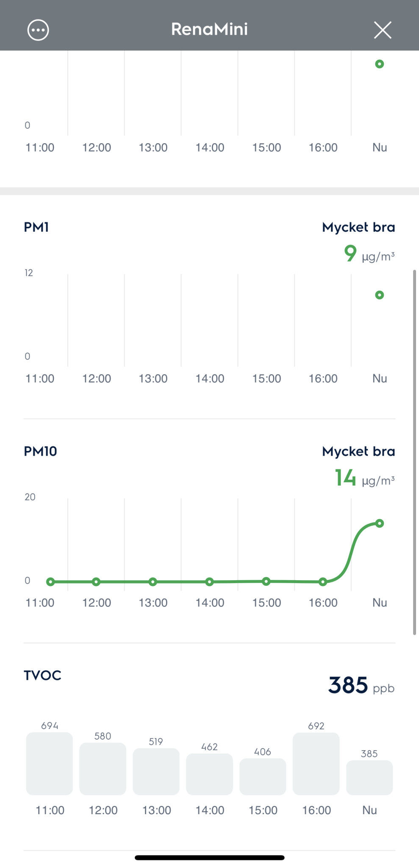Close the RenaMini detail view
The height and width of the screenshot is (868, 419).
383,30
